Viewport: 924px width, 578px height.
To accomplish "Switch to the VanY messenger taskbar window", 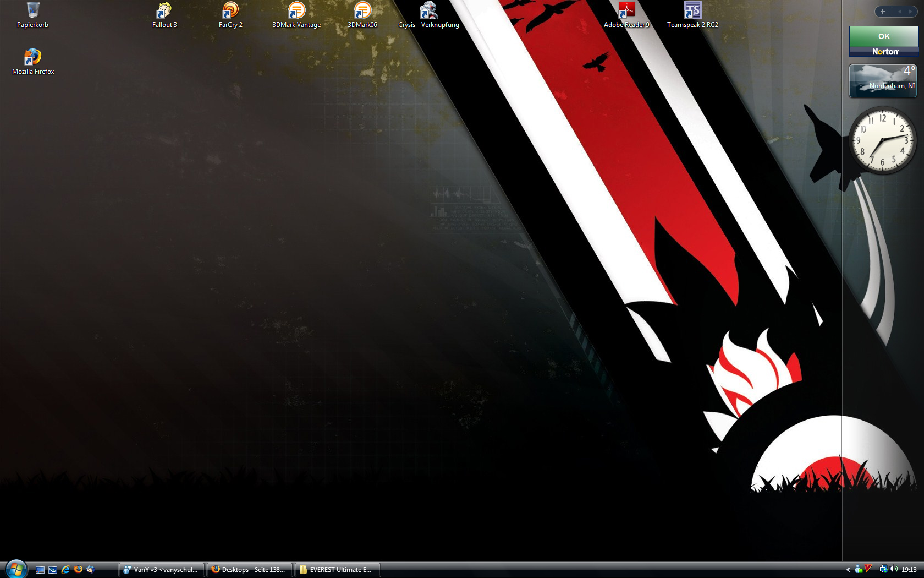I will coord(161,570).
